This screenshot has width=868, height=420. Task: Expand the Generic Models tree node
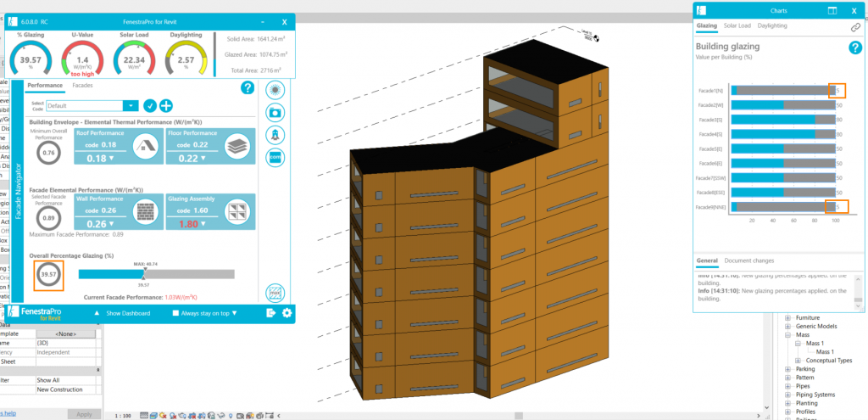[787, 327]
